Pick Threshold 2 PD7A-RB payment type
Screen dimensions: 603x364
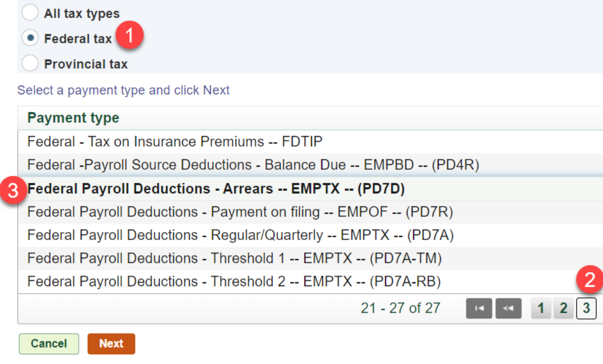point(310,282)
